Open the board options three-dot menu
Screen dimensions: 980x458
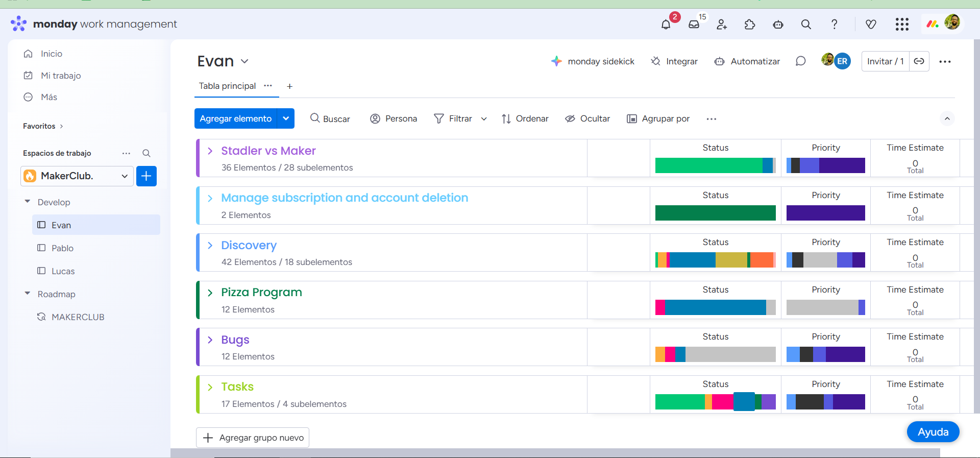coord(945,61)
